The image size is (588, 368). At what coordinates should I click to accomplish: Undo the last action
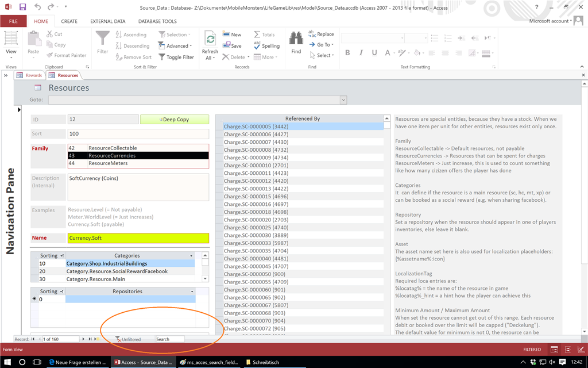[37, 7]
